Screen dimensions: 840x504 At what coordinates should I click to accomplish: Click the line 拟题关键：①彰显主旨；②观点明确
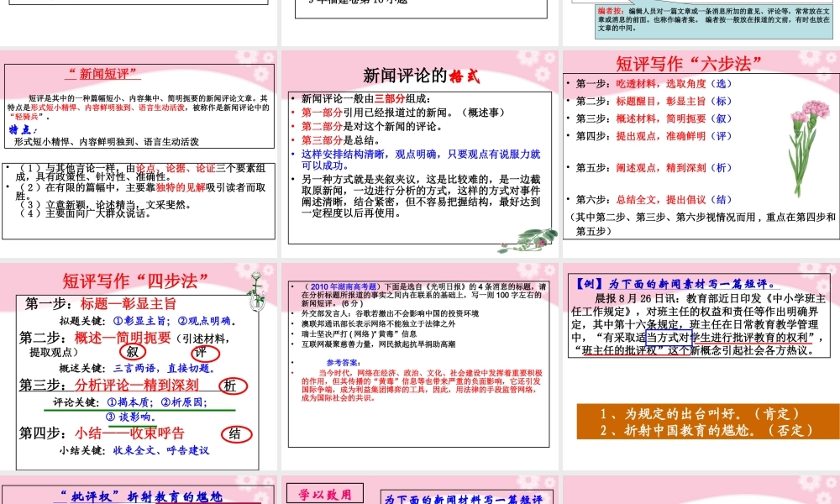147,322
